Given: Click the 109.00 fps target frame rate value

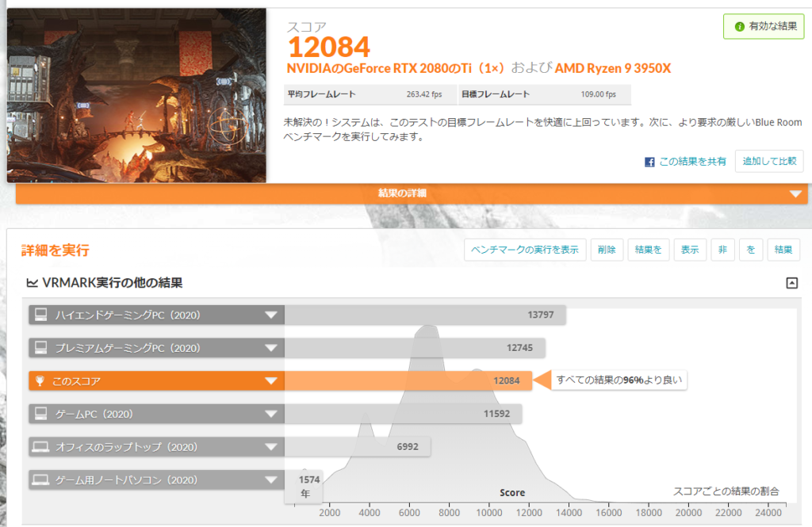Looking at the screenshot, I should click(x=598, y=94).
